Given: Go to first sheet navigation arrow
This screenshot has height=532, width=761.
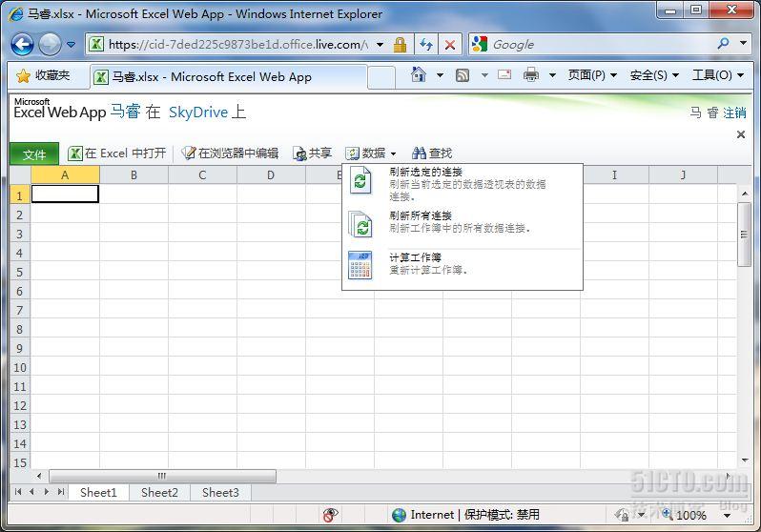Looking at the screenshot, I should point(18,492).
